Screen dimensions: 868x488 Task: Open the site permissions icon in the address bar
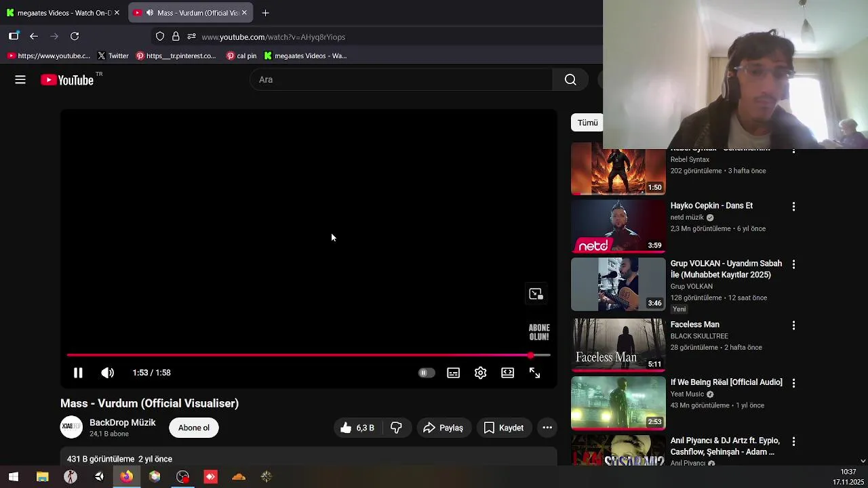click(x=191, y=37)
